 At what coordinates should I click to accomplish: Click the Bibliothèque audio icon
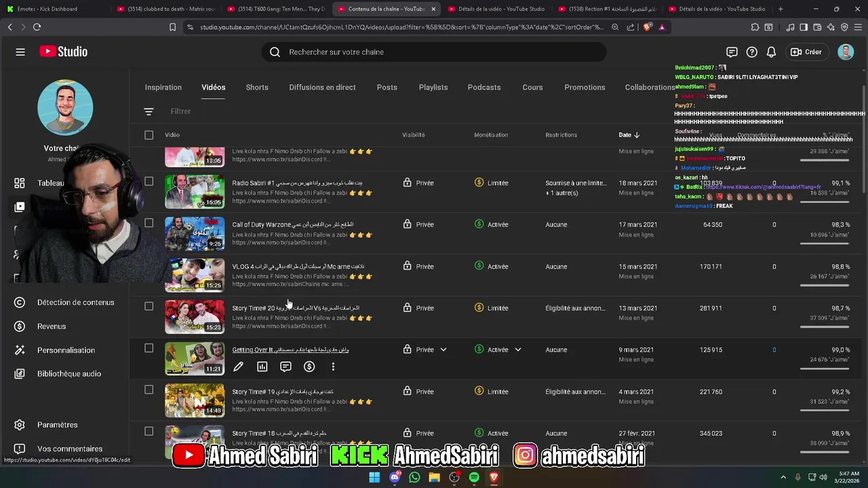20,373
